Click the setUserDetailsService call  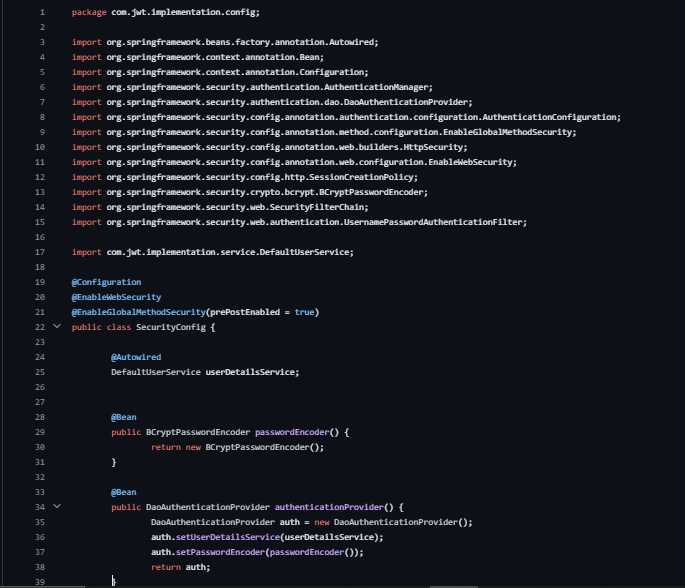(x=228, y=537)
